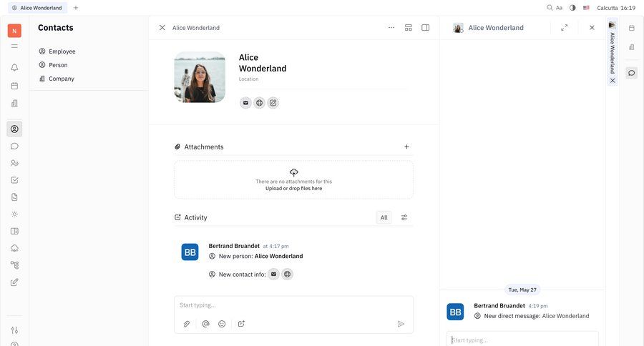Click the chat panel Start typing field
Image resolution: width=644 pixels, height=346 pixels.
pos(522,340)
